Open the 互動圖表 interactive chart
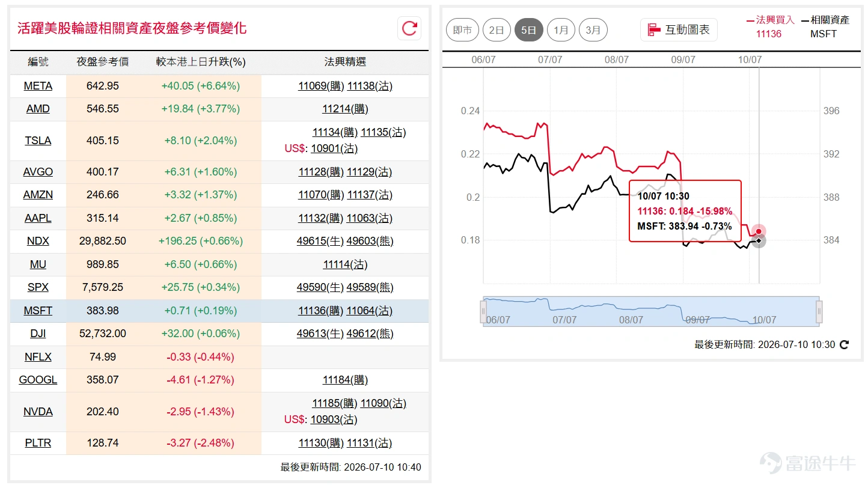The image size is (868, 485). click(679, 29)
